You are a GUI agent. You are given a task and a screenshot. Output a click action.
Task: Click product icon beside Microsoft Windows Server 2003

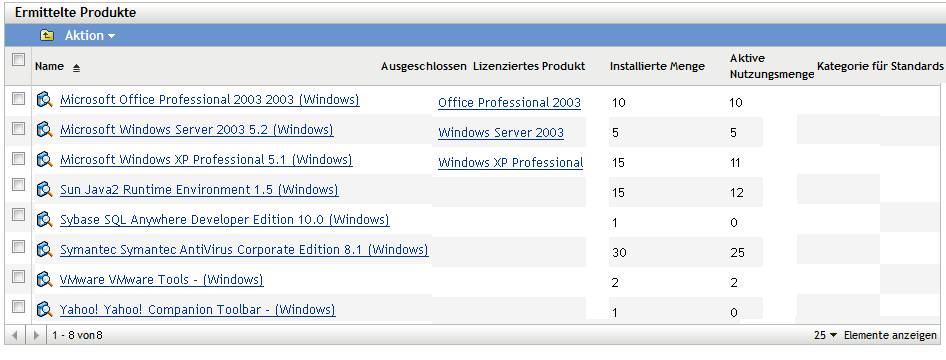click(x=45, y=129)
